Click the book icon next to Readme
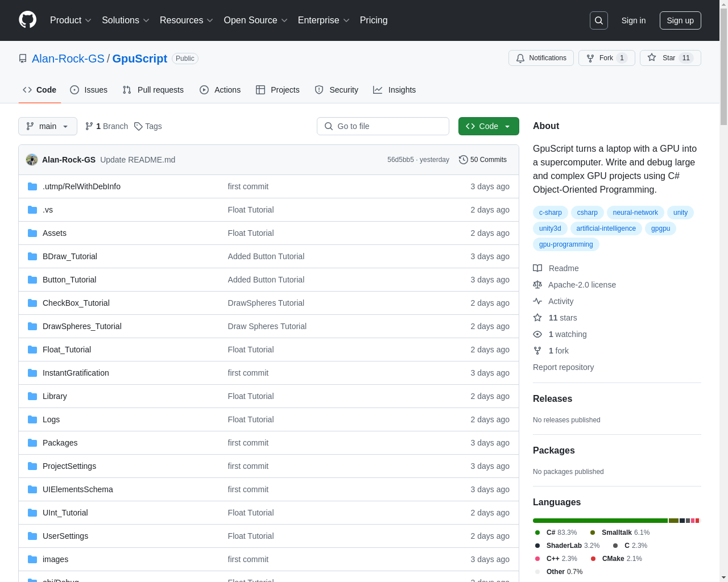Image resolution: width=728 pixels, height=582 pixels. pyautogui.click(x=537, y=268)
